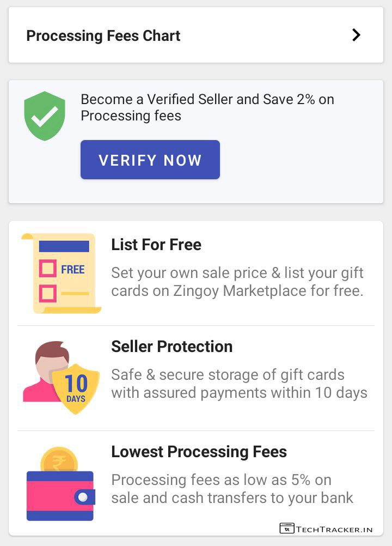Select the Lowest Processing Fees heading

click(199, 452)
